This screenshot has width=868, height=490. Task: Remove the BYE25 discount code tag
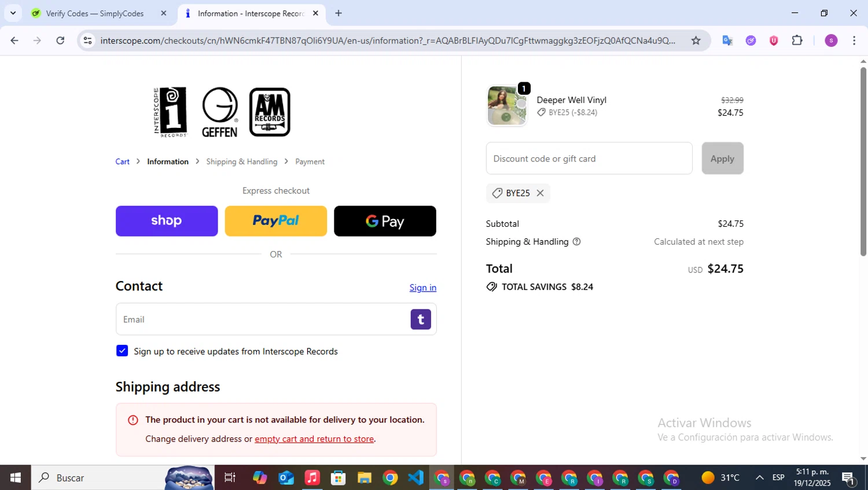[540, 193]
